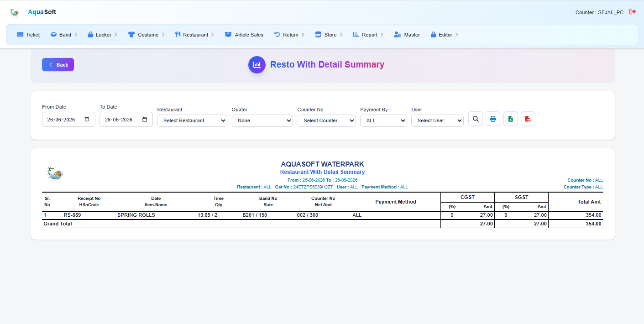Click Counter : SEJAL_PC label
Screen dimensions: 644x324
(x=599, y=12)
